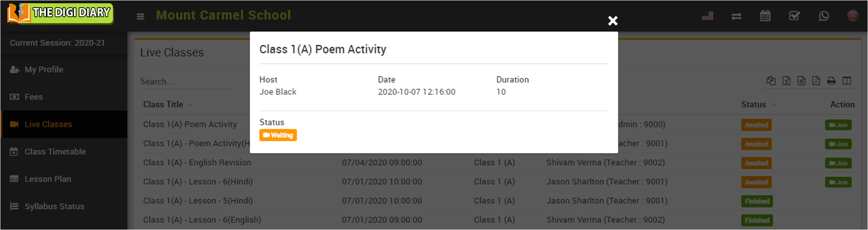868x230 pixels.
Task: Open the user avatar menu
Action: click(x=853, y=16)
